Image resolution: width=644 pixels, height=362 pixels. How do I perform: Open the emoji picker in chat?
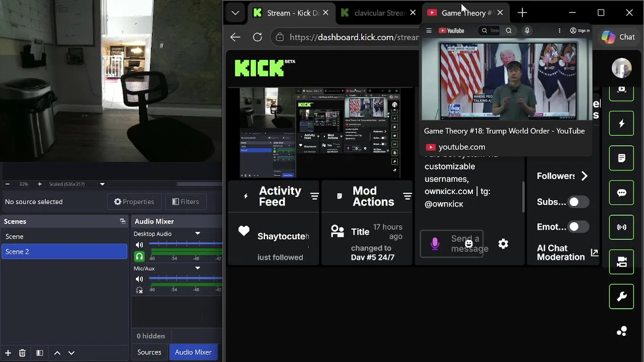[x=469, y=244]
